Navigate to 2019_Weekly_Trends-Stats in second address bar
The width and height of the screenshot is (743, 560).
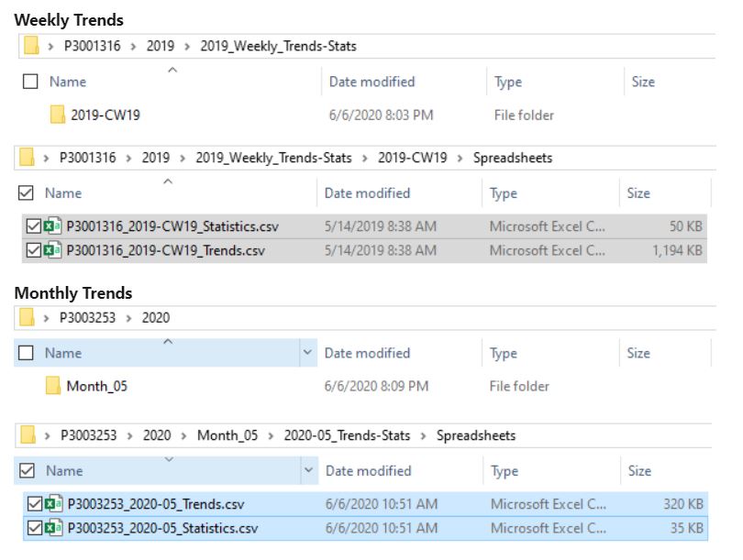[x=273, y=158]
